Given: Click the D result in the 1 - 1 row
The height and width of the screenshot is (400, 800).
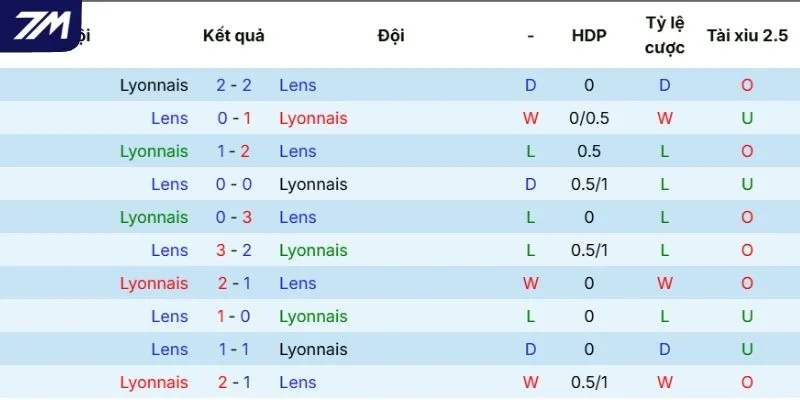Looking at the screenshot, I should coord(531,349).
